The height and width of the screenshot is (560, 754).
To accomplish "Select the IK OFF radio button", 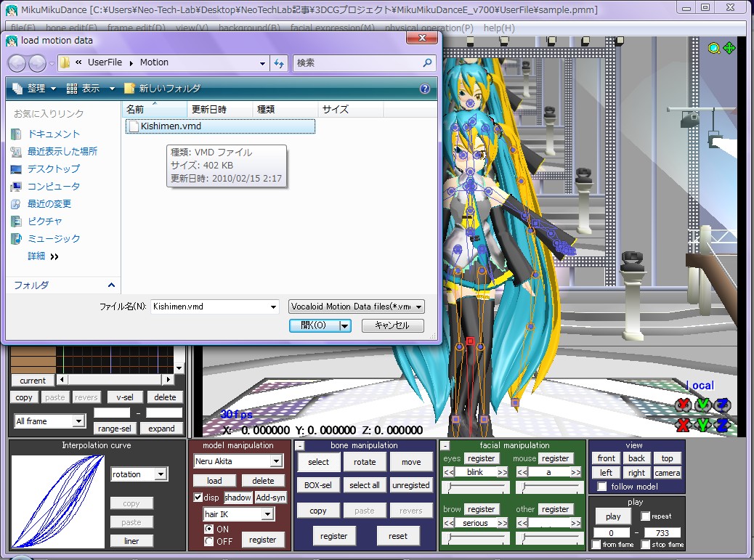I will tap(208, 541).
